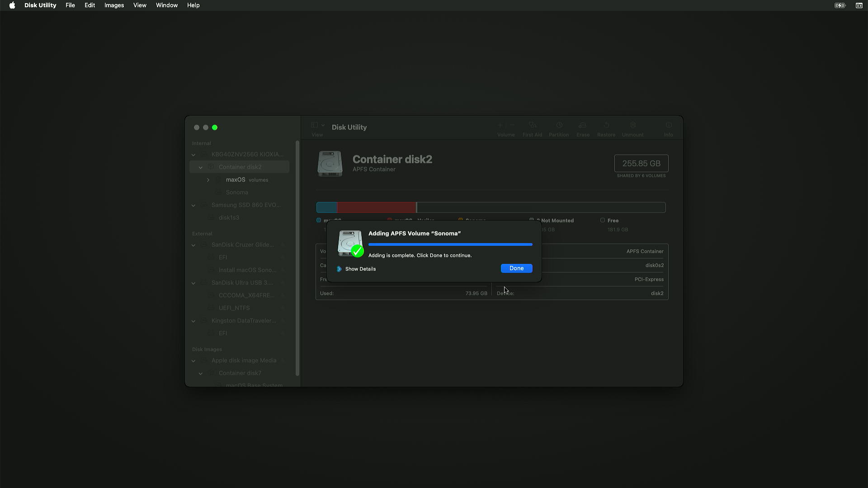The width and height of the screenshot is (868, 488).
Task: Click the battery status icon in menu bar
Action: [x=840, y=5]
